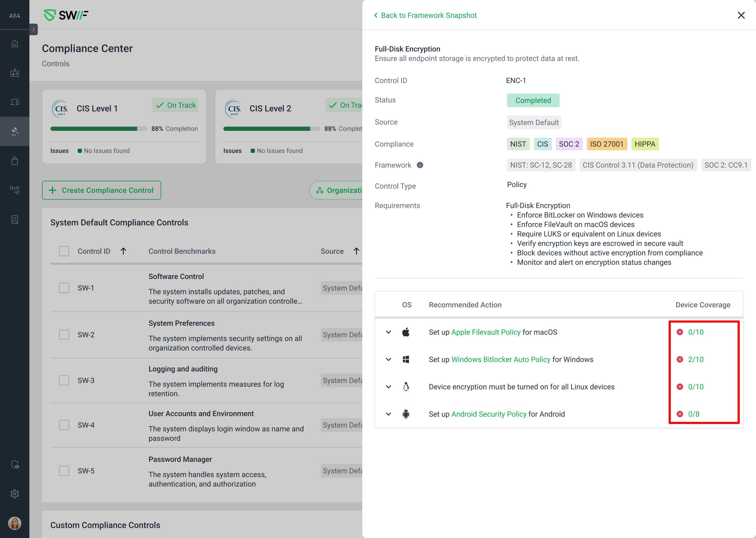Open the team members icon at top
756x538 pixels.
14,15
